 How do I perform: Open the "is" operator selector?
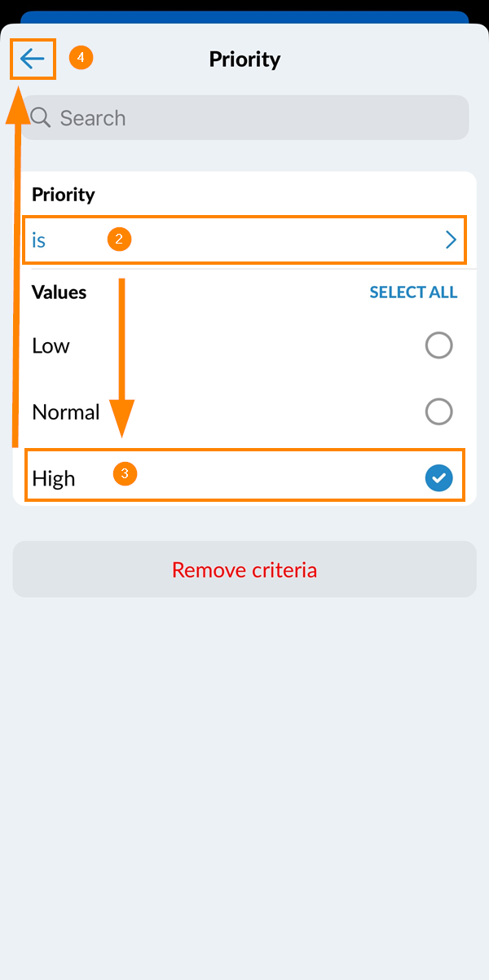click(x=39, y=240)
